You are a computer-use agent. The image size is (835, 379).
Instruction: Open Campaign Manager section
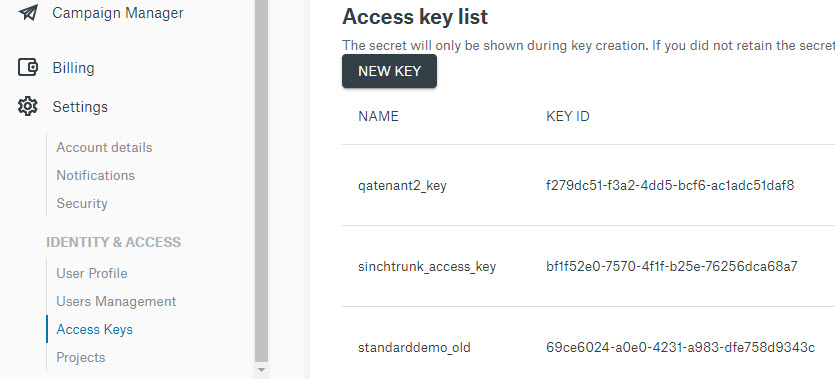coord(118,13)
